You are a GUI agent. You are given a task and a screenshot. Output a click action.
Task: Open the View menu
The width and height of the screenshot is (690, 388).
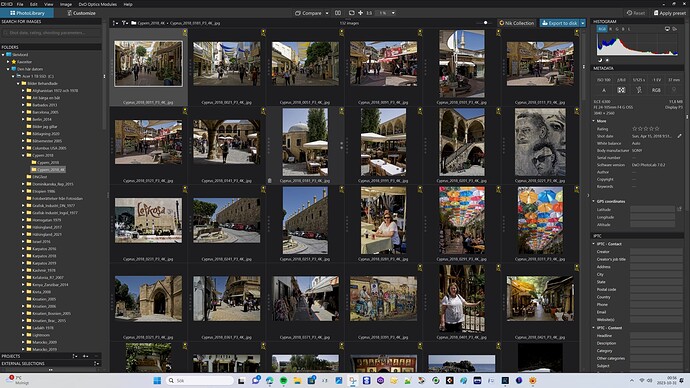(x=48, y=4)
